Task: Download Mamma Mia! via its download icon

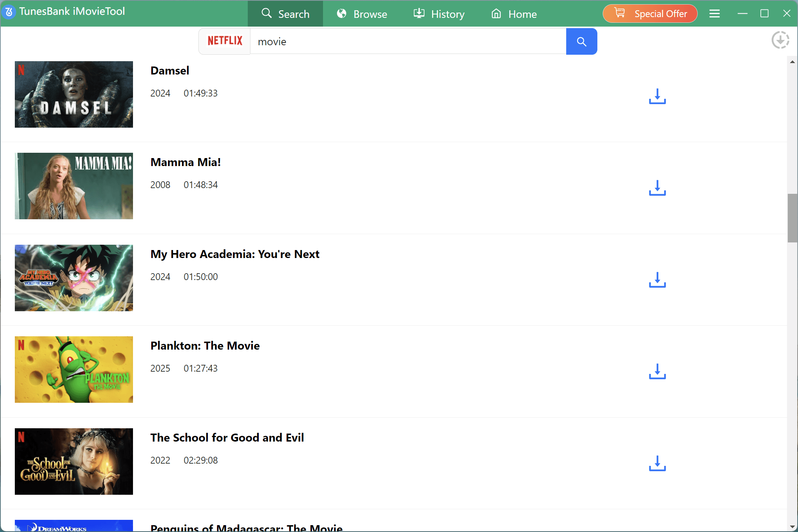Action: coord(657,188)
